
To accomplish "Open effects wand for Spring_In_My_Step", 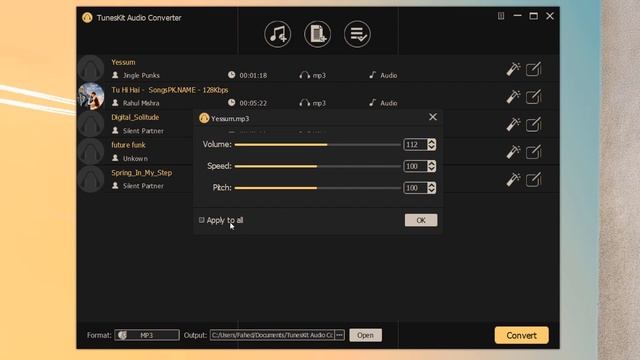I will click(x=513, y=180).
